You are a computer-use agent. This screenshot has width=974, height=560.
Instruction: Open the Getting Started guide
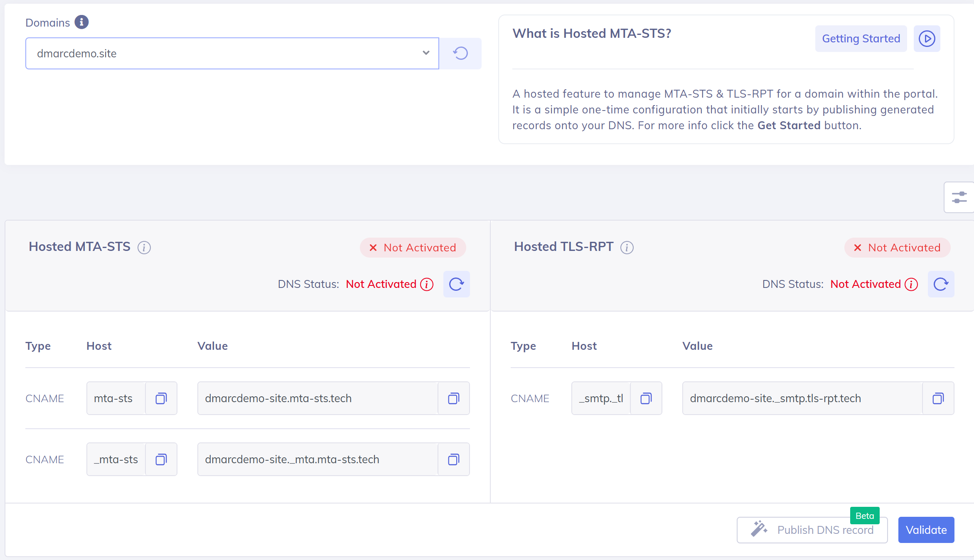tap(861, 39)
